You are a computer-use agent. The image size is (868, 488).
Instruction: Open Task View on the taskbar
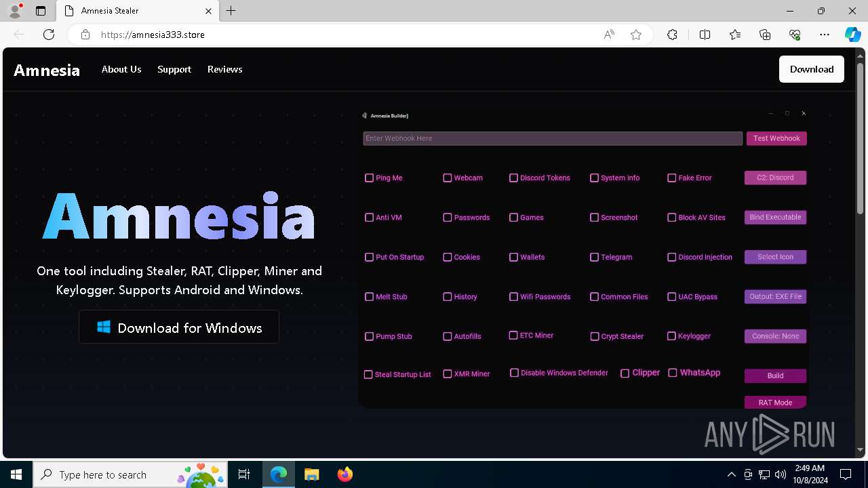click(x=244, y=474)
